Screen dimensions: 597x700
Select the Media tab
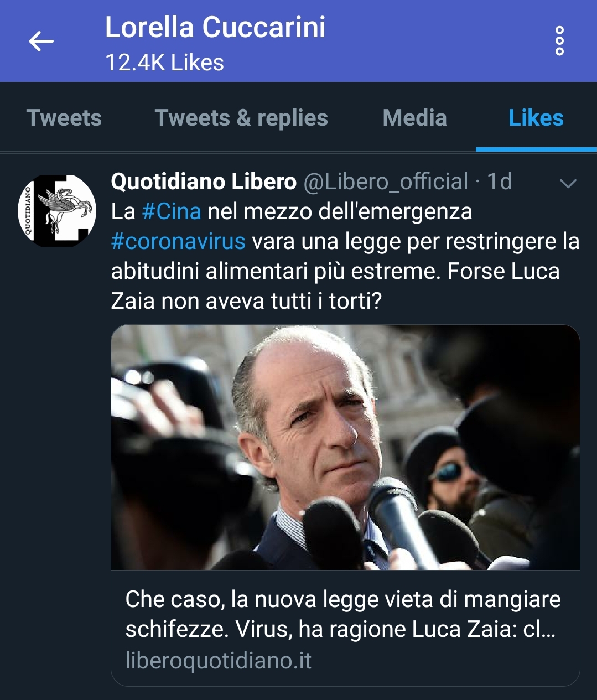pos(414,118)
